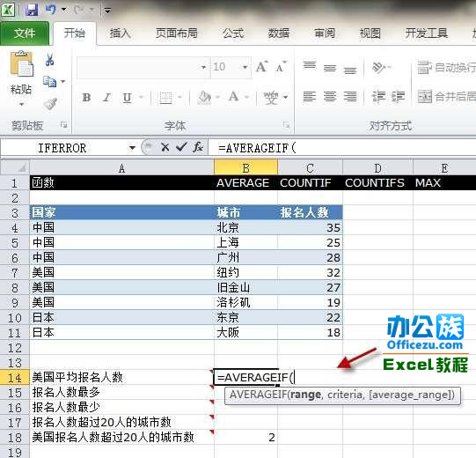Switch to the 审阅 tab
This screenshot has width=476, height=458.
pyautogui.click(x=324, y=33)
